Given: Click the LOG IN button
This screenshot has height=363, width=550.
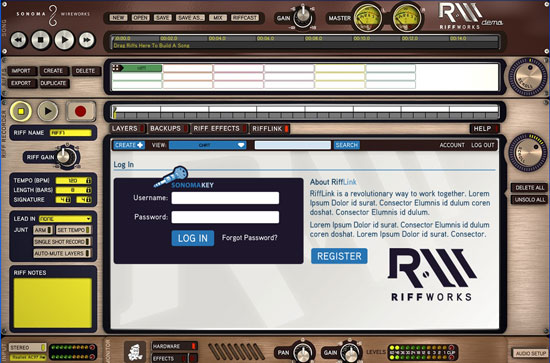Looking at the screenshot, I should (x=193, y=238).
